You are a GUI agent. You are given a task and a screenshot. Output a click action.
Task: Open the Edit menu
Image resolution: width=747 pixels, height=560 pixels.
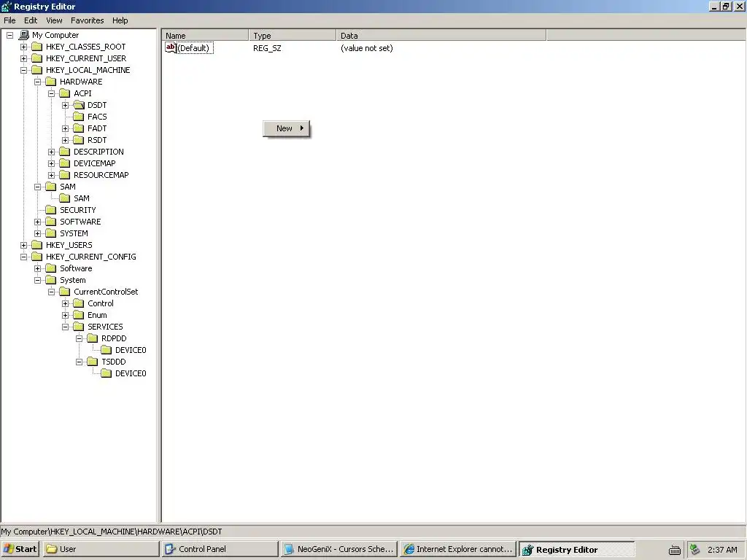[31, 20]
